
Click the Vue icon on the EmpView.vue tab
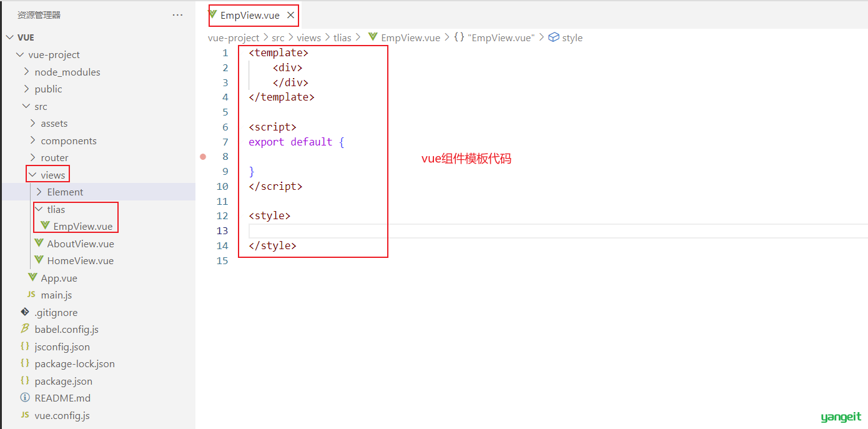coord(213,15)
